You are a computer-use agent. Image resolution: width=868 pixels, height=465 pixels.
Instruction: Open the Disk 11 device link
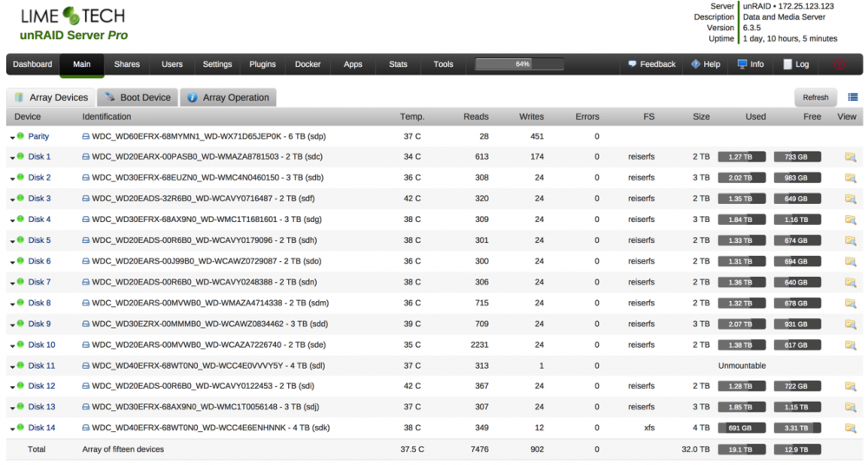[42, 366]
